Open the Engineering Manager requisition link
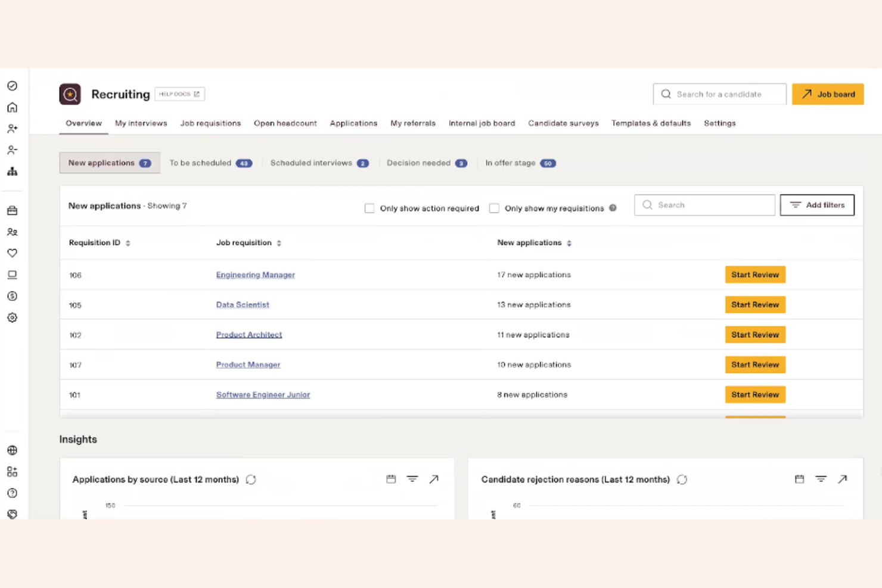 click(x=255, y=275)
